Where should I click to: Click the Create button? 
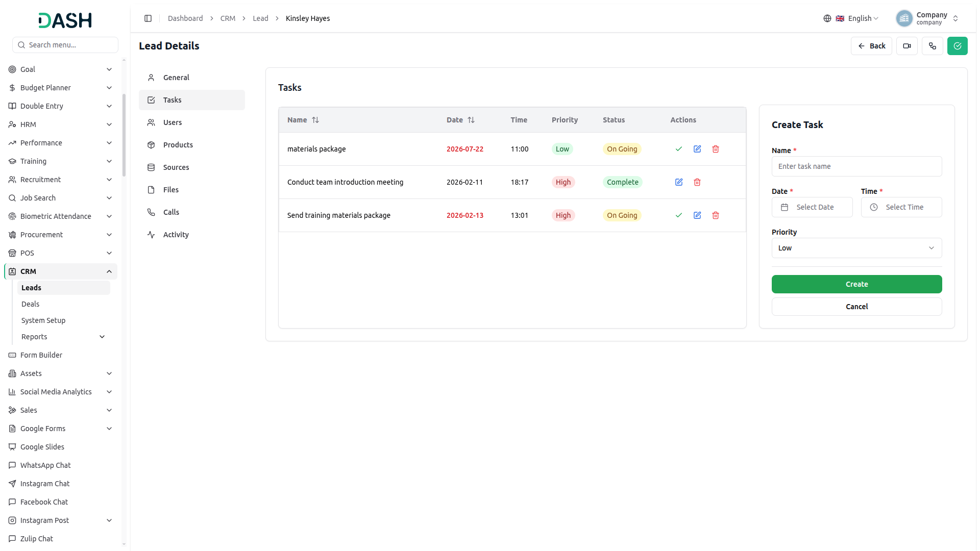pyautogui.click(x=857, y=284)
